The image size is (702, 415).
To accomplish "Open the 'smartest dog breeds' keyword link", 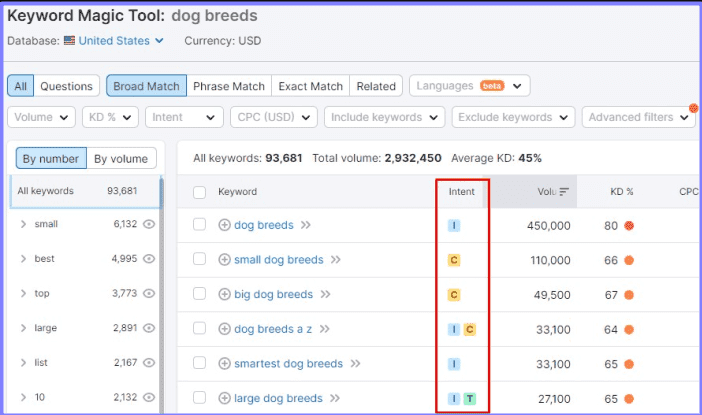I will (x=288, y=364).
